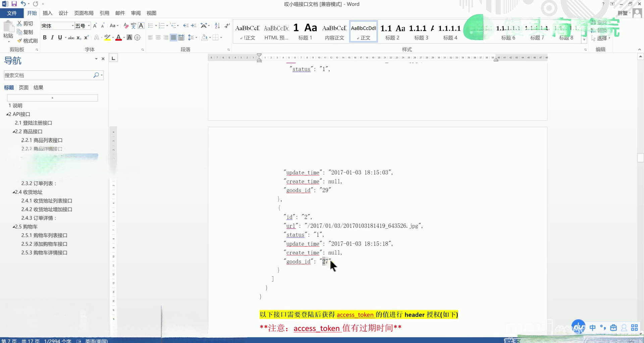Viewport: 644px width, 343px height.
Task: Toggle superscript formatting
Action: click(87, 38)
